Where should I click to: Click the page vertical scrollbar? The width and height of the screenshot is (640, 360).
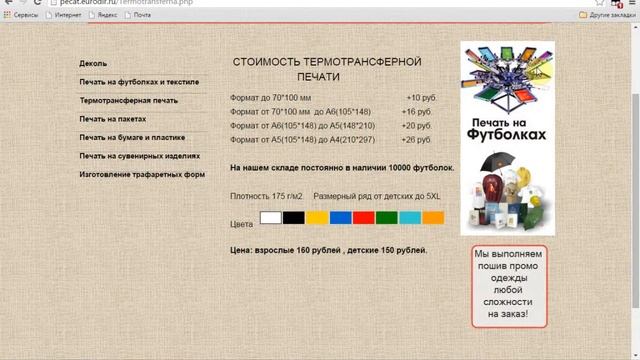click(635, 200)
